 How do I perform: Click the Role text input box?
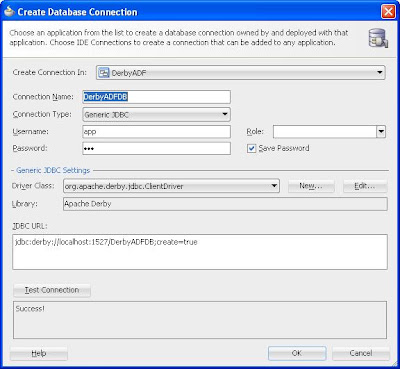coord(325,132)
